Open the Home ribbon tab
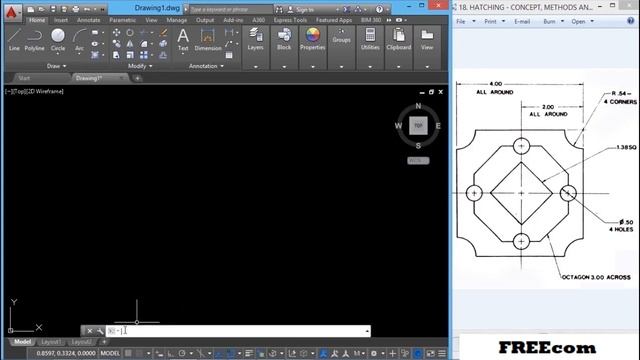The height and width of the screenshot is (360, 640). pyautogui.click(x=37, y=20)
